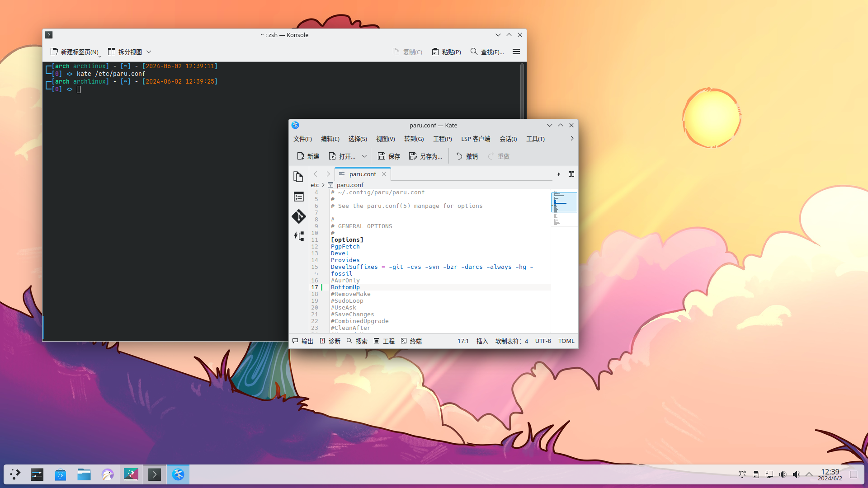The image size is (868, 488).
Task: Select the paru.conf document tab
Action: (x=362, y=174)
